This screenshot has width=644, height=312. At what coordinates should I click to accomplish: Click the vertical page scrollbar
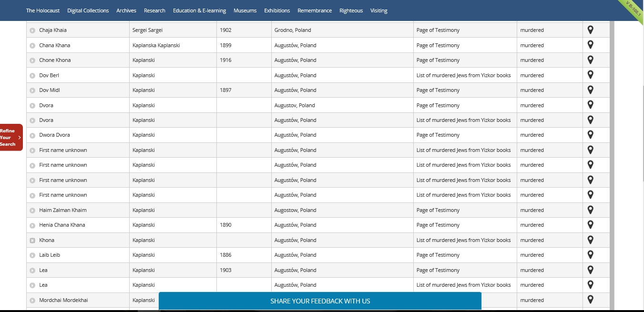(612, 143)
